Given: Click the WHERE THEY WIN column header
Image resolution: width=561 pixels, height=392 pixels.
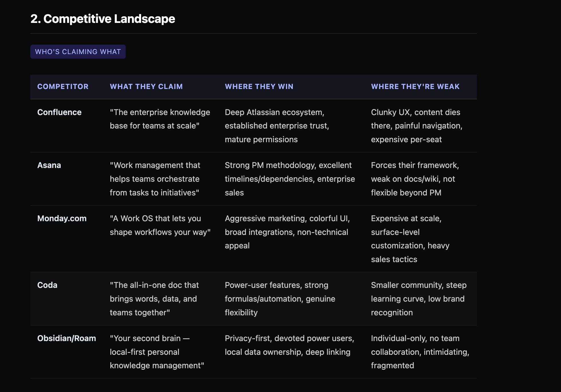Looking at the screenshot, I should [259, 87].
